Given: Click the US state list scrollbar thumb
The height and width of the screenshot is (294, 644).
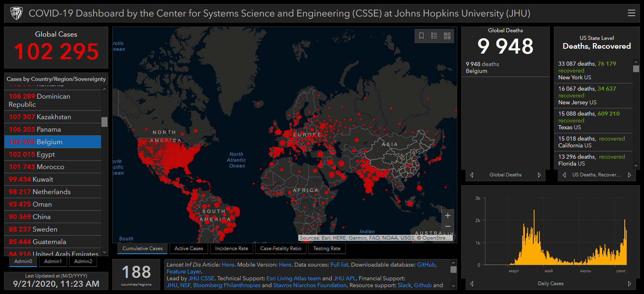Looking at the screenshot, I should (x=636, y=69).
